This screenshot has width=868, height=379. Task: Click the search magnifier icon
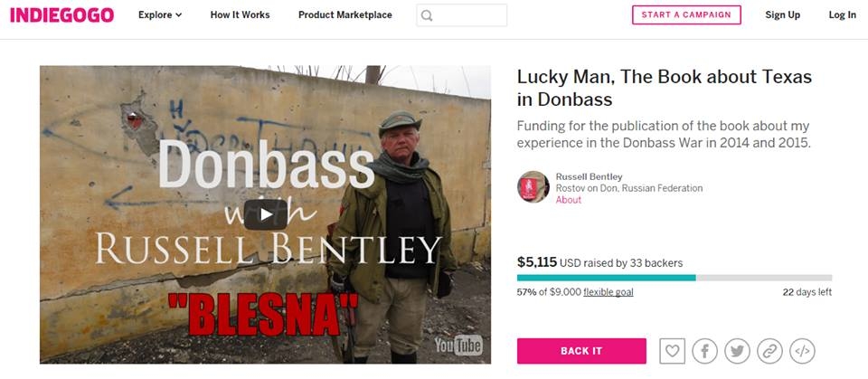click(428, 15)
